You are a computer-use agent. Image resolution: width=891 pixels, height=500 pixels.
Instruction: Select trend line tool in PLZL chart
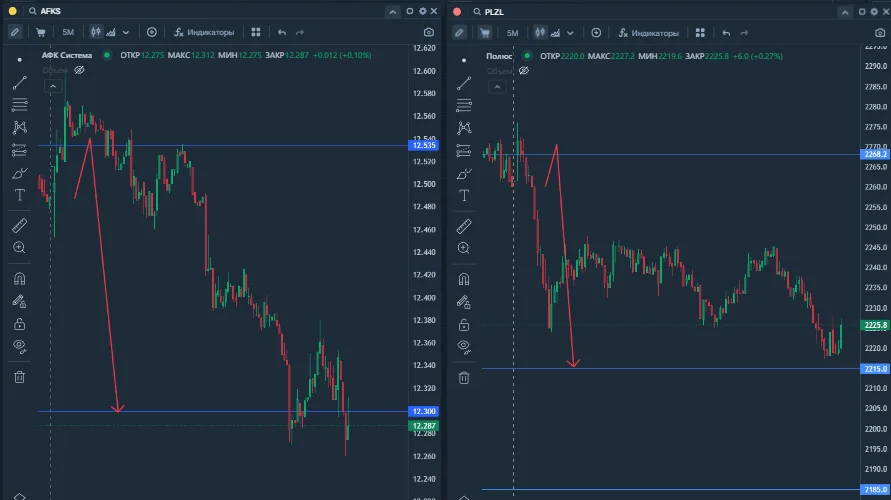[x=464, y=84]
